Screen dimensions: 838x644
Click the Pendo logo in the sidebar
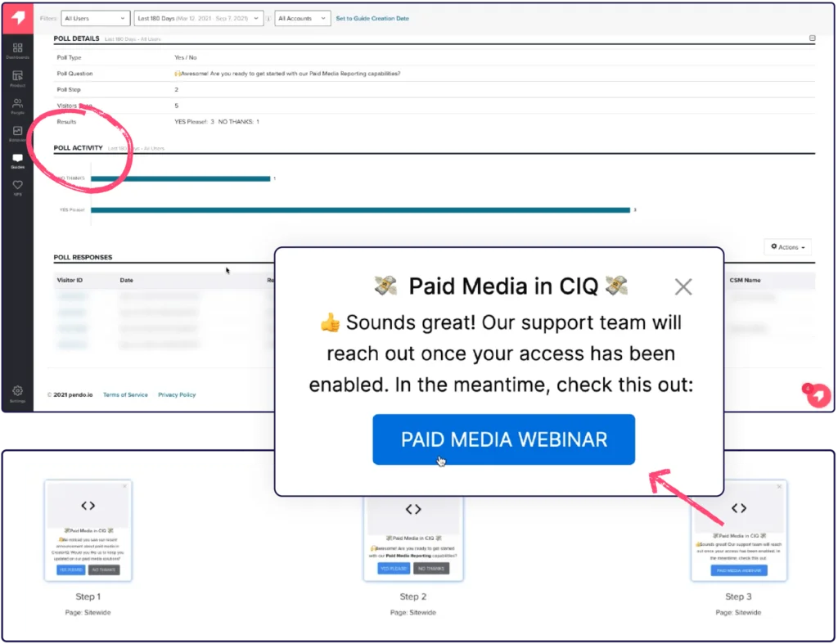[17, 18]
